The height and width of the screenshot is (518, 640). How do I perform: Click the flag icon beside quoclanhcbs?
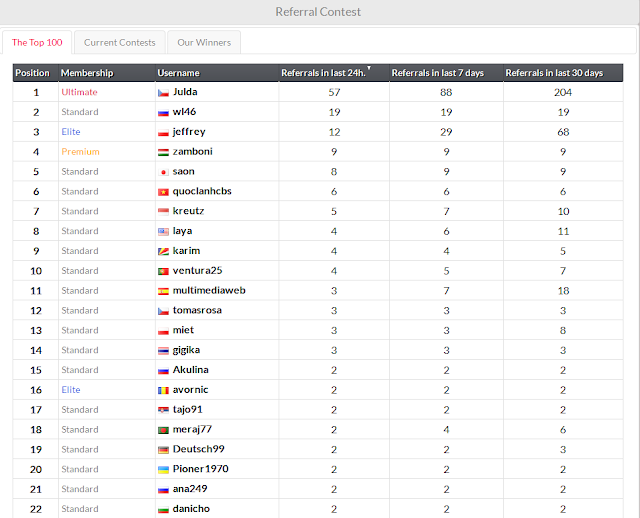(x=163, y=192)
